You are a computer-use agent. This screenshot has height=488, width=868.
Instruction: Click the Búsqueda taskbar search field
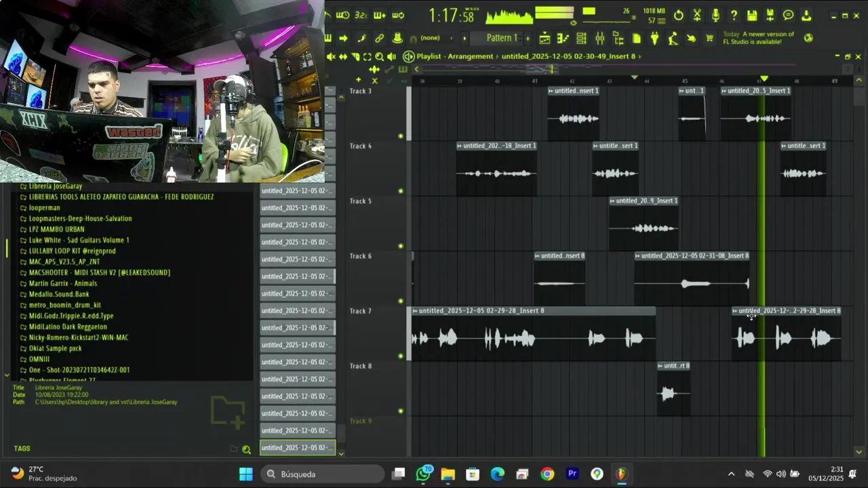pos(321,474)
